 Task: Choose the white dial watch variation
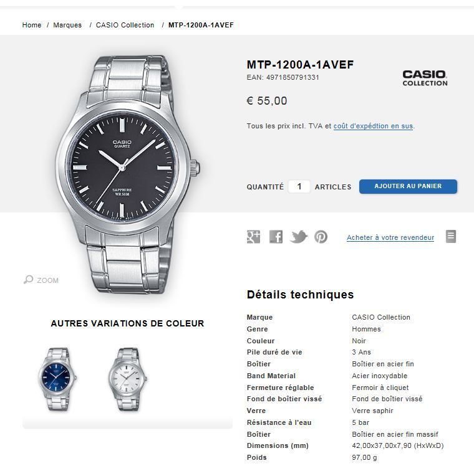click(x=127, y=379)
